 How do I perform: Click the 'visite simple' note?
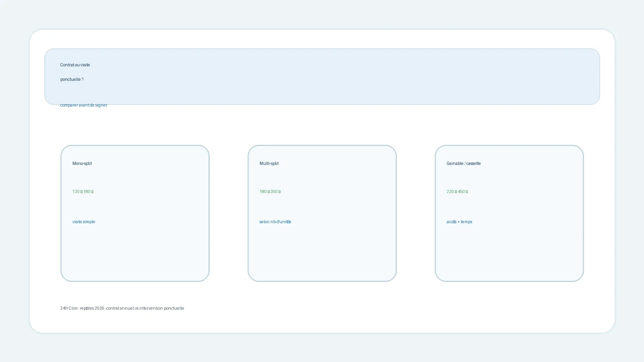[84, 222]
